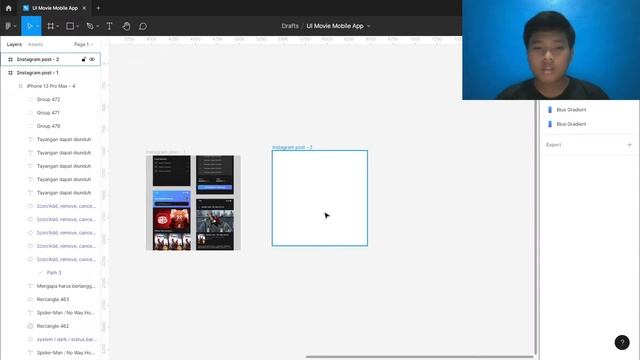The image size is (640, 360).
Task: Open the shape tools dropdown arrow
Action: coord(78,27)
